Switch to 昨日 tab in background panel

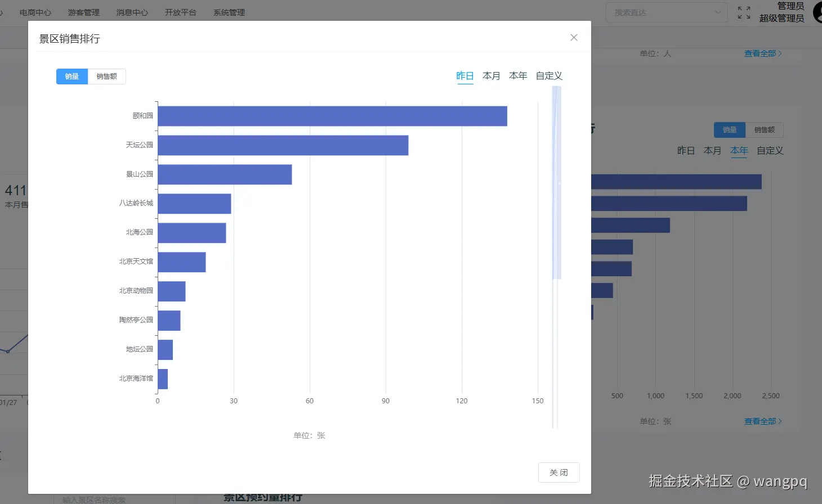pos(686,151)
